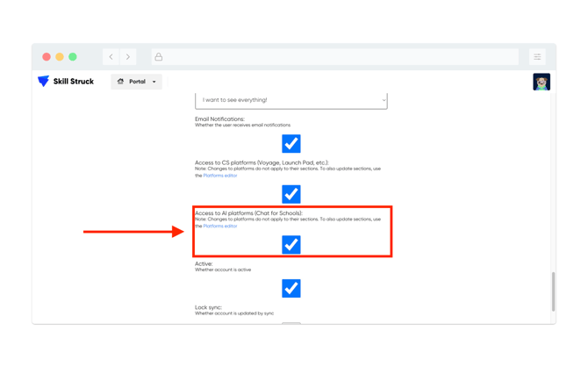Expand the Portal dropdown caret
Screen dimensions: 588x367
154,82
